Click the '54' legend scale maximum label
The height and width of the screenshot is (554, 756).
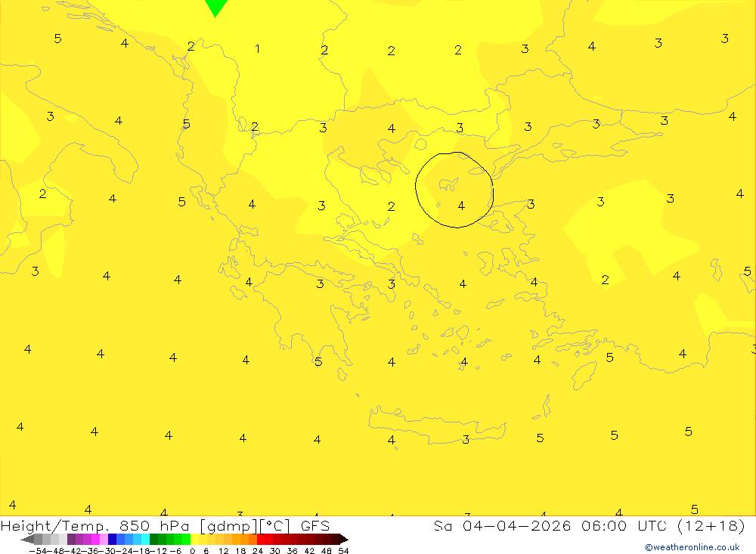point(343,551)
